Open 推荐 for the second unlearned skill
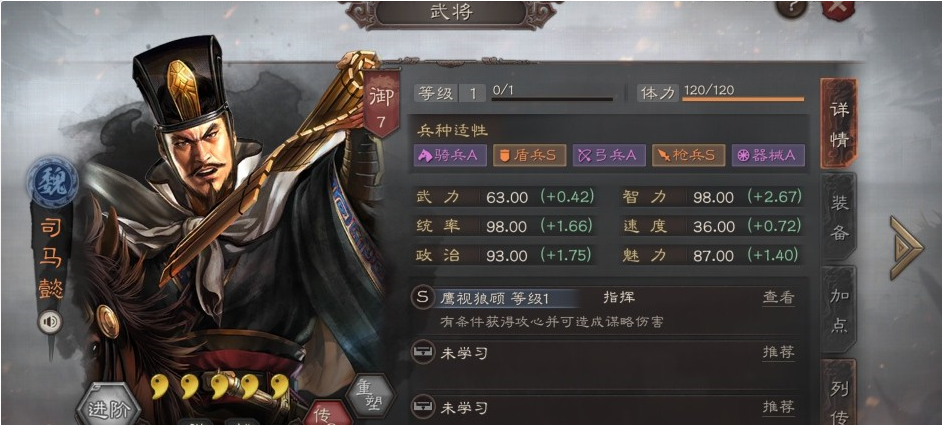This screenshot has height=425, width=942. [x=779, y=407]
